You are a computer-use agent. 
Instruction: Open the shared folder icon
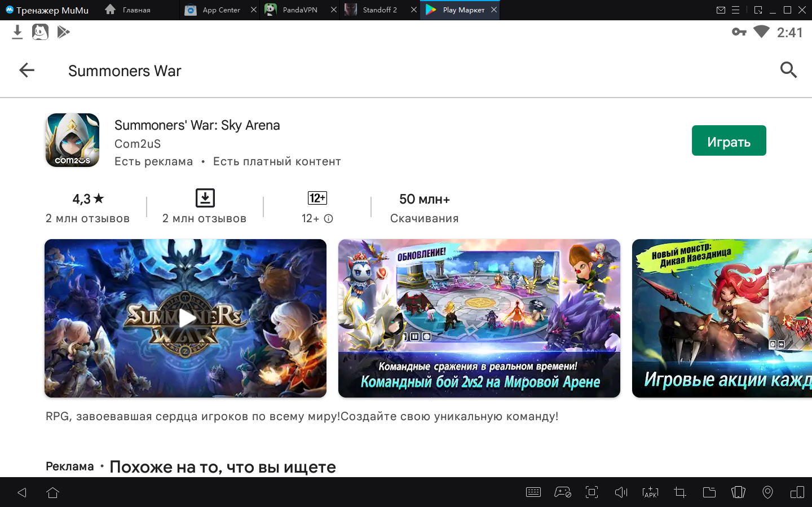pos(709,492)
